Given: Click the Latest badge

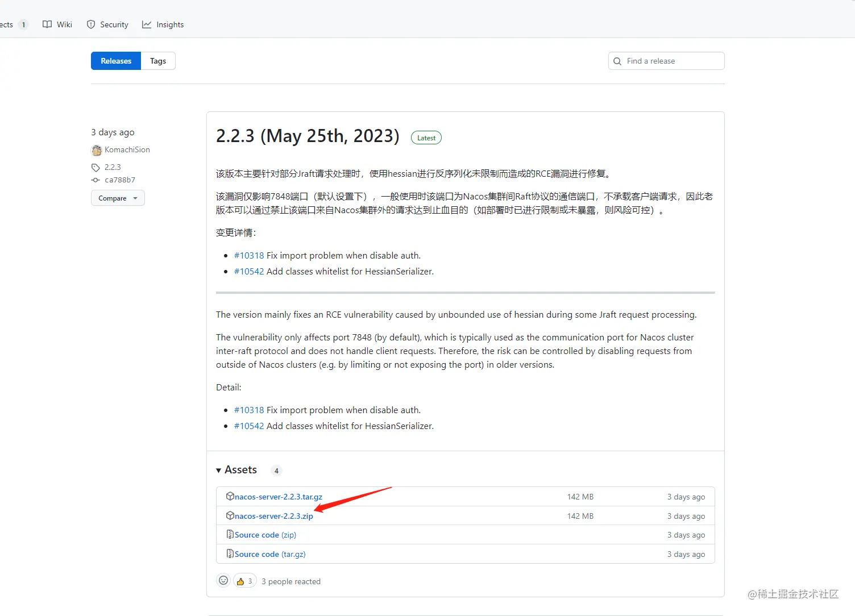Looking at the screenshot, I should (x=426, y=138).
